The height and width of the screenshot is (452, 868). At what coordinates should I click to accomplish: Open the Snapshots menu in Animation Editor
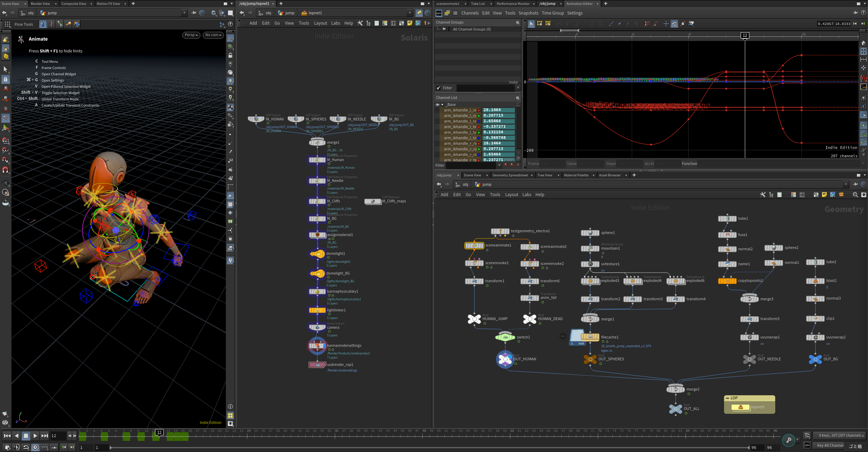pyautogui.click(x=528, y=13)
